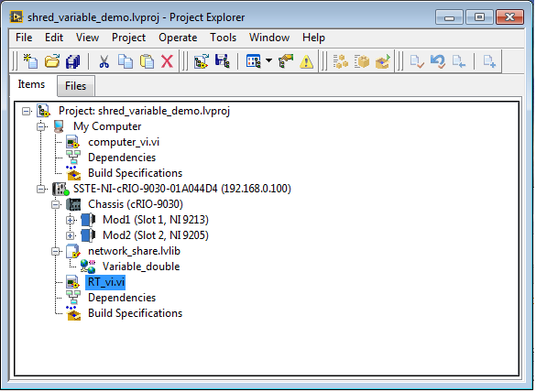The width and height of the screenshot is (536, 392).
Task: Click the yellow warning triangle icon
Action: 306,62
